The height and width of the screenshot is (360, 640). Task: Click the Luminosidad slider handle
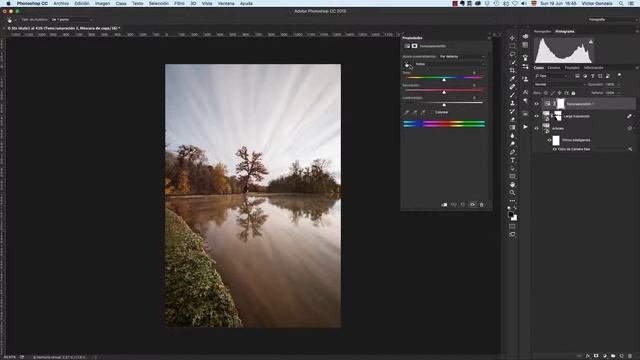pos(444,105)
